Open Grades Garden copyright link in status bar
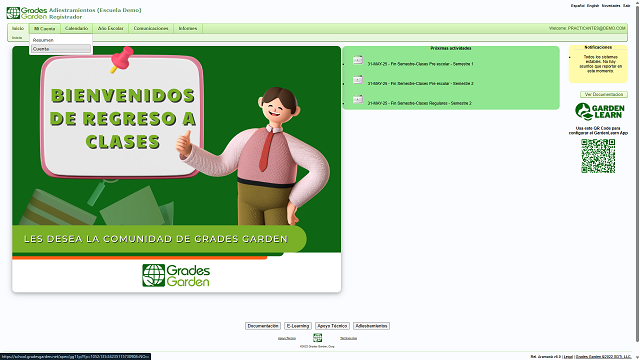Screen dimensions: 640x360 [x=603, y=357]
